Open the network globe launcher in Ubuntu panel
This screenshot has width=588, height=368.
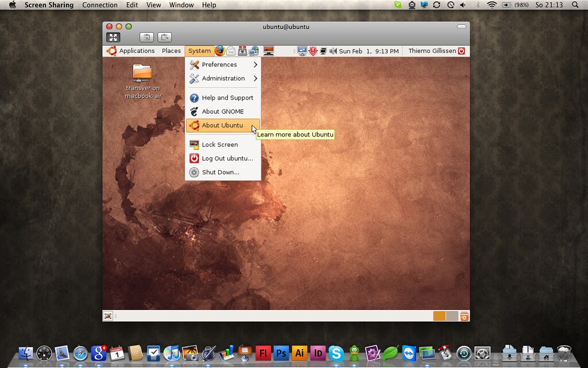point(254,51)
